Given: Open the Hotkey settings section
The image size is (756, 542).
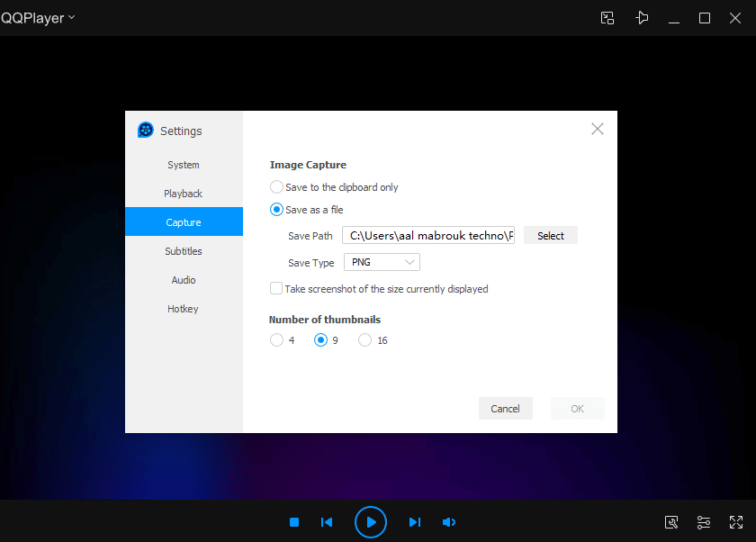Looking at the screenshot, I should pyautogui.click(x=184, y=309).
